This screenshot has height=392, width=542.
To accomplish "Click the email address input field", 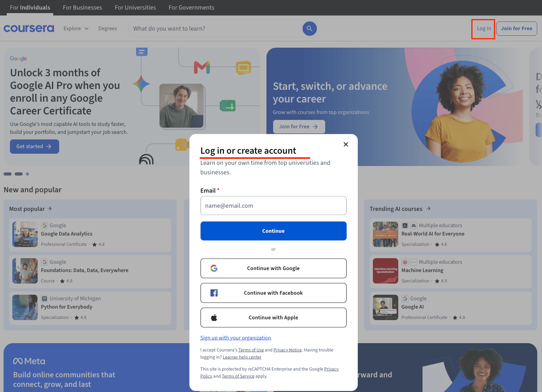I will coord(274,206).
